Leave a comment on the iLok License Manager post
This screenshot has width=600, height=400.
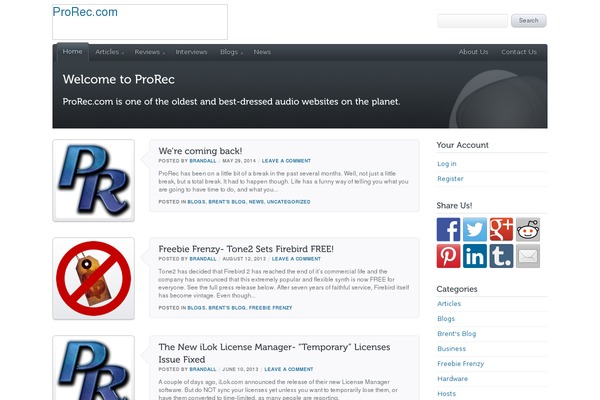click(x=289, y=369)
